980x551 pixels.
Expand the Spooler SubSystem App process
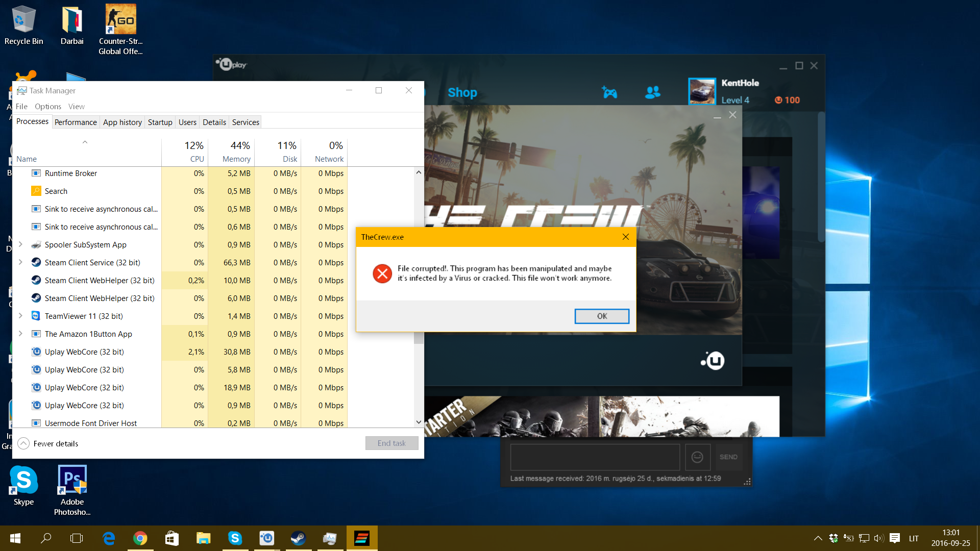click(x=20, y=244)
